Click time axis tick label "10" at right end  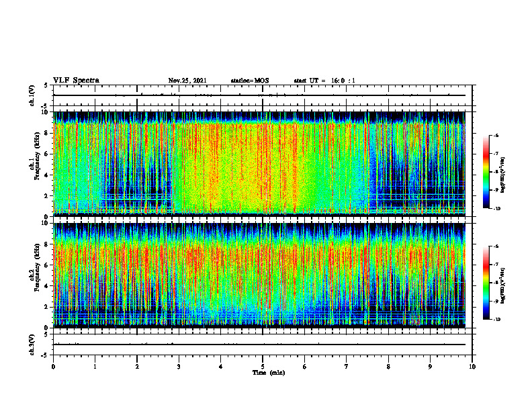(472, 367)
